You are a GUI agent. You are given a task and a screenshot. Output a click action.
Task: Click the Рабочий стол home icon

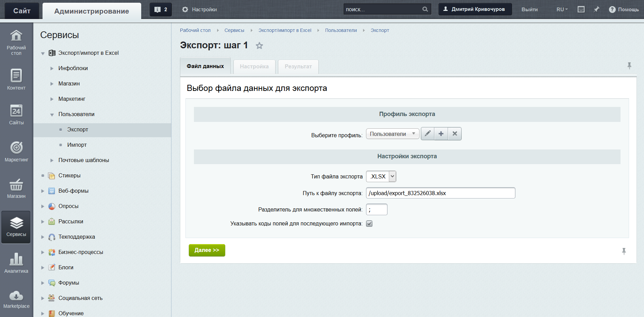click(x=16, y=36)
